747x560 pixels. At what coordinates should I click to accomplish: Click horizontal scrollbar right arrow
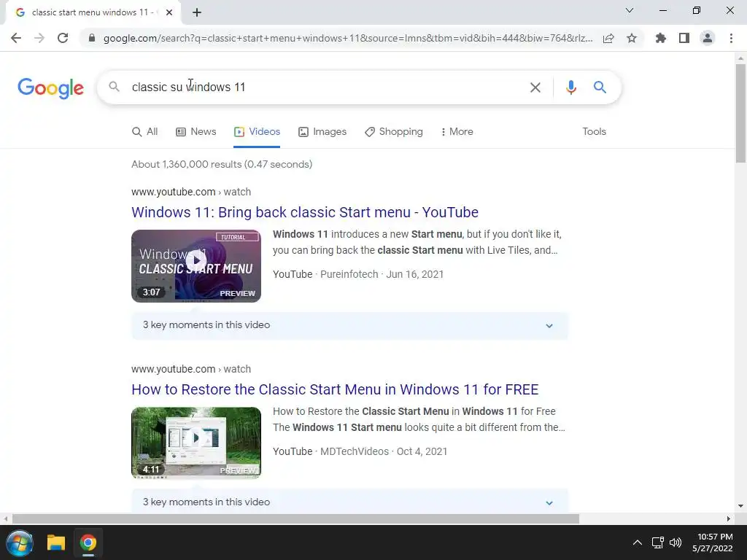pyautogui.click(x=729, y=518)
